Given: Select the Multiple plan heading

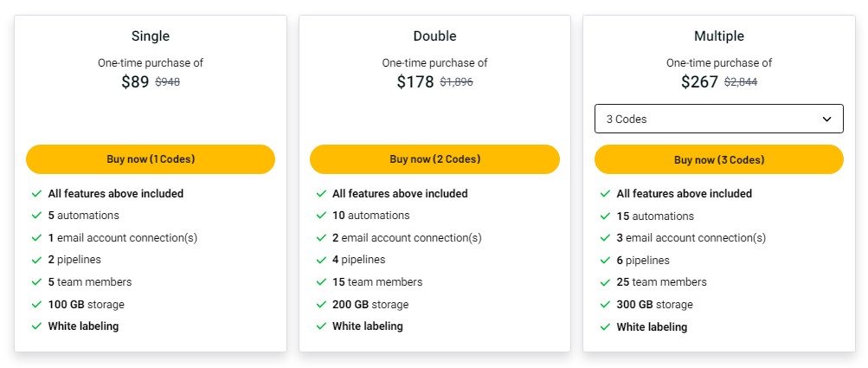Looking at the screenshot, I should tap(718, 36).
